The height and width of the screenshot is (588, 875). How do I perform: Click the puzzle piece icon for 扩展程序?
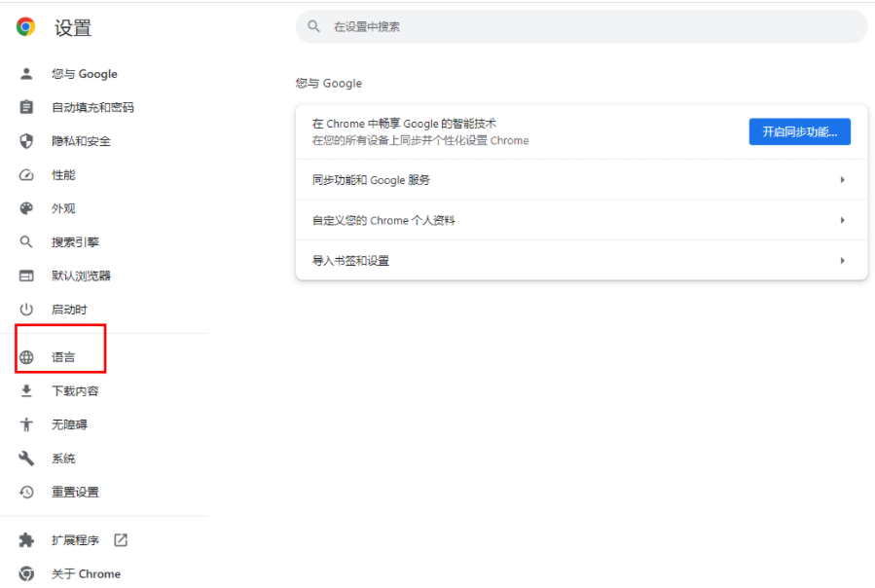[x=26, y=540]
